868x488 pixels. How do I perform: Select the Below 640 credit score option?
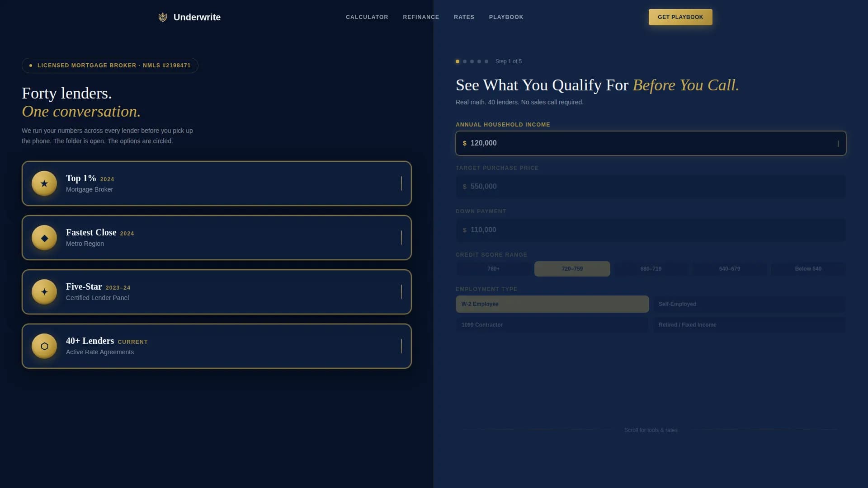(x=808, y=268)
